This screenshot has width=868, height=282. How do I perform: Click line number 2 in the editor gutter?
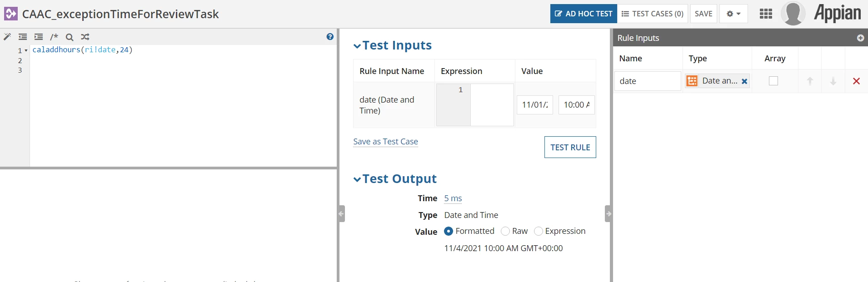pyautogui.click(x=20, y=60)
